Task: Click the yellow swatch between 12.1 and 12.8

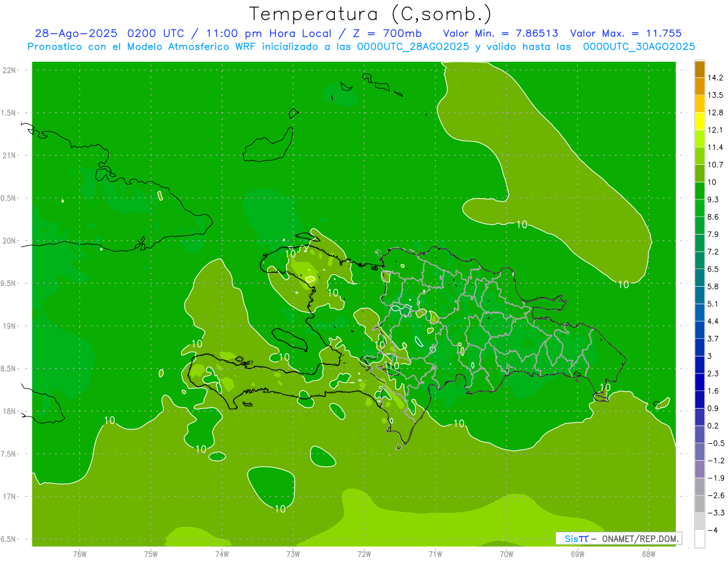Action: 699,121
